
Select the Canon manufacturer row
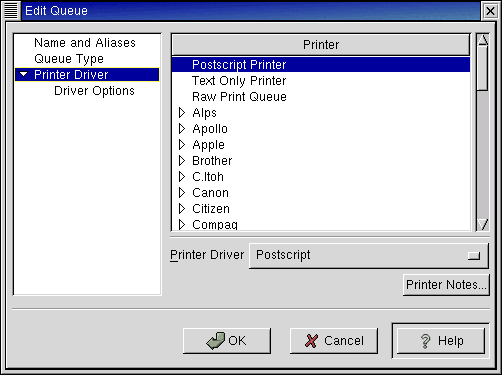[321, 193]
